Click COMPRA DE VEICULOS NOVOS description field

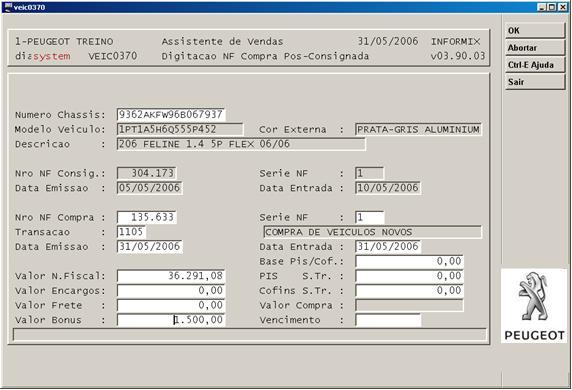coord(372,232)
